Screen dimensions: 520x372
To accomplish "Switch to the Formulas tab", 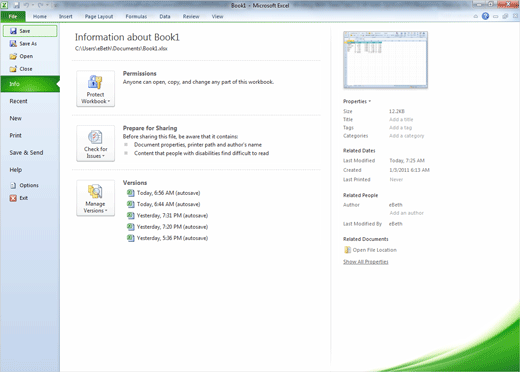I will [x=136, y=16].
